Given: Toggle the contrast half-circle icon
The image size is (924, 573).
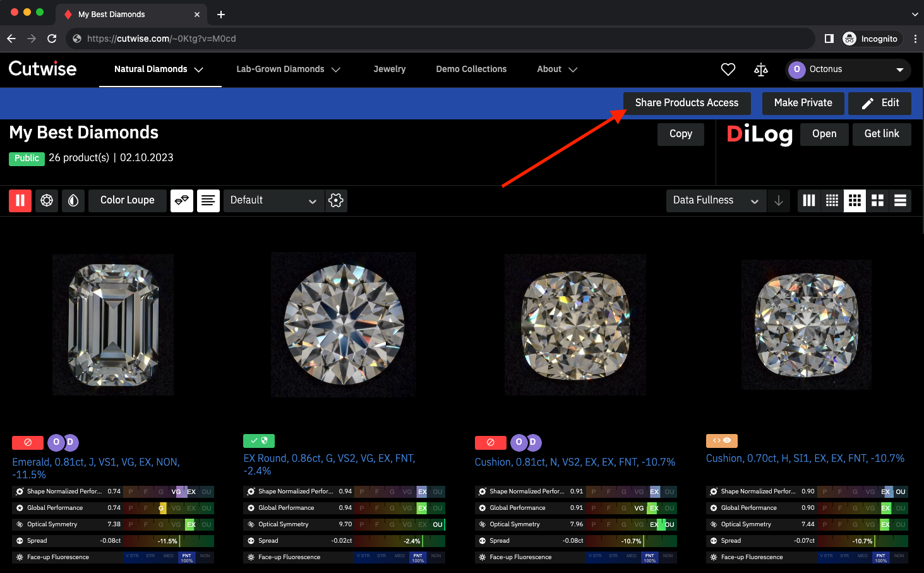Looking at the screenshot, I should [73, 200].
